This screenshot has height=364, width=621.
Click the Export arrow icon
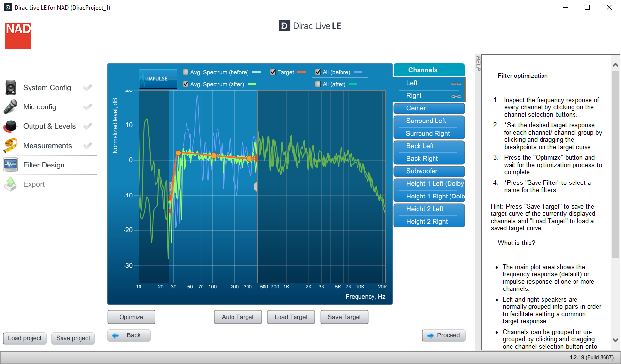[x=11, y=184]
